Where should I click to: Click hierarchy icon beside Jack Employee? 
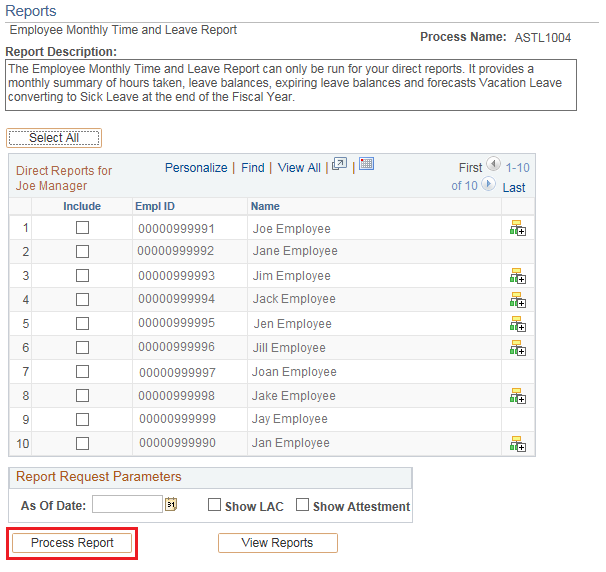(x=517, y=300)
